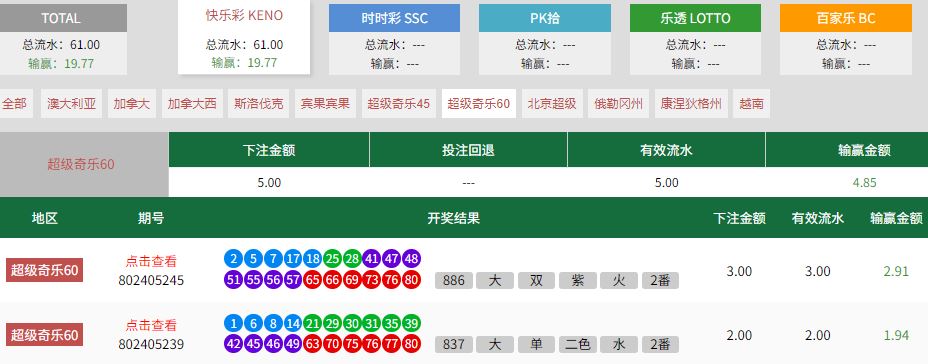Image resolution: width=928 pixels, height=364 pixels.
Task: Select the active 超级奇乐60 filter
Action: pos(479,104)
